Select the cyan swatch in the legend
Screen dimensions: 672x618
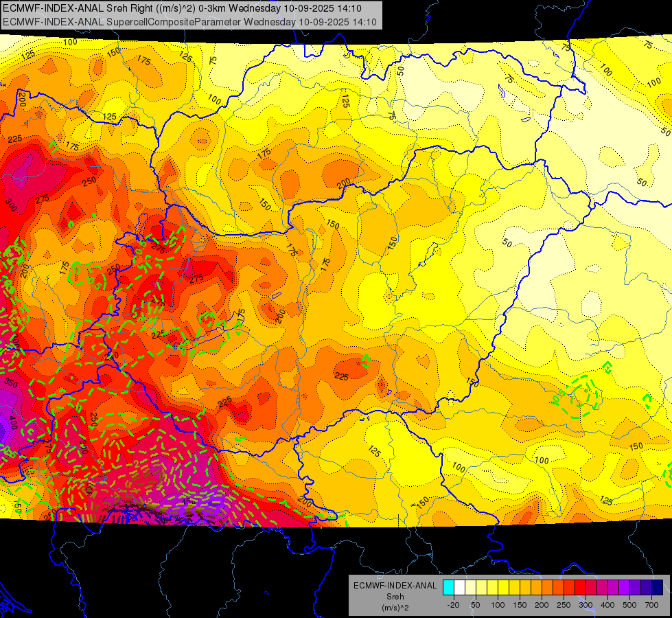click(x=449, y=587)
